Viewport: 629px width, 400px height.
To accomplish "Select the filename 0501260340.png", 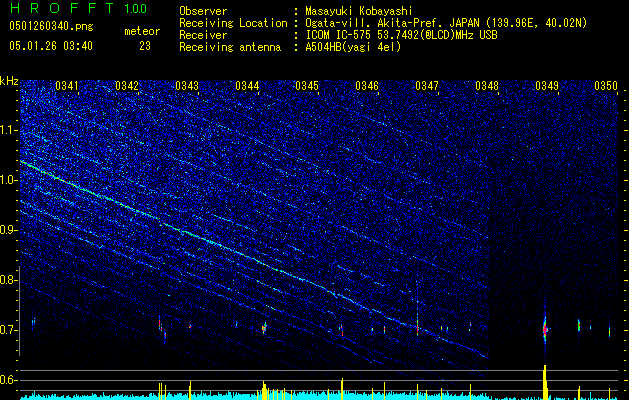I will click(51, 27).
